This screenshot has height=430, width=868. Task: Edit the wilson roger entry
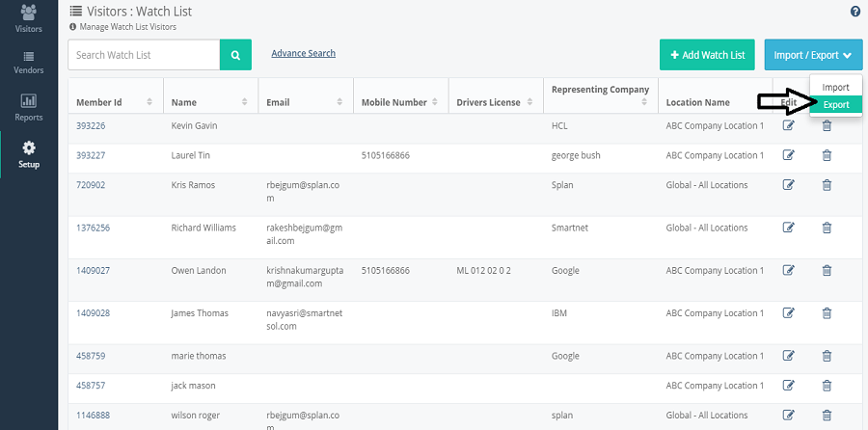pos(788,416)
